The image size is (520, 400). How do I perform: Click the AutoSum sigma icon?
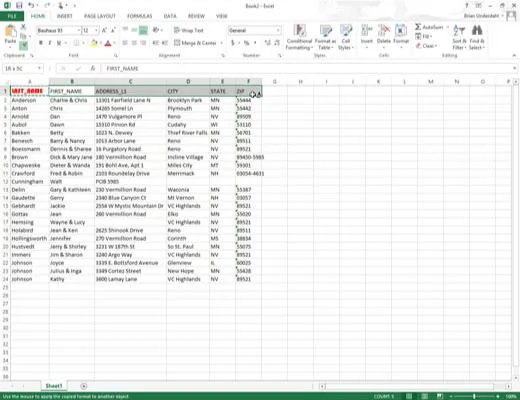pyautogui.click(x=418, y=27)
